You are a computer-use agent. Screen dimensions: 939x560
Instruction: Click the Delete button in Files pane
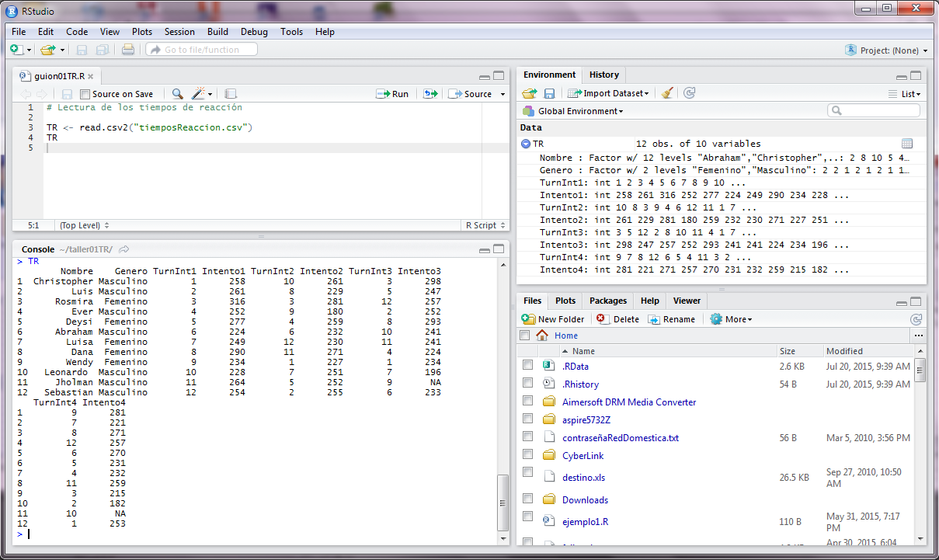click(x=617, y=319)
